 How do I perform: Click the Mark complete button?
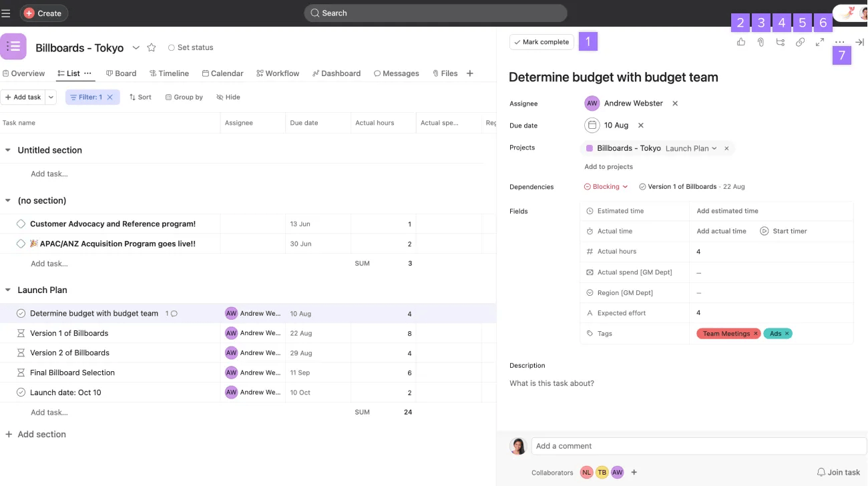click(x=541, y=41)
